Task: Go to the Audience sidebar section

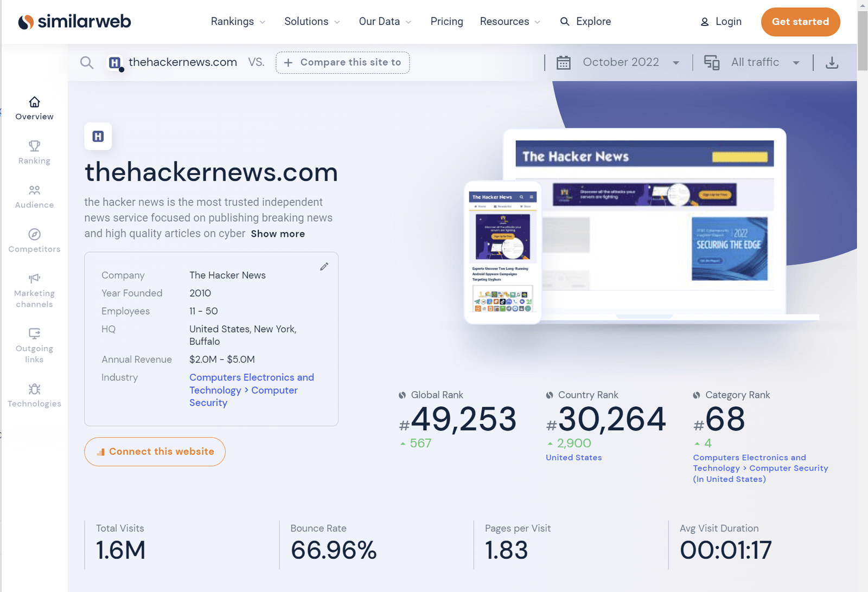Action: (x=34, y=197)
